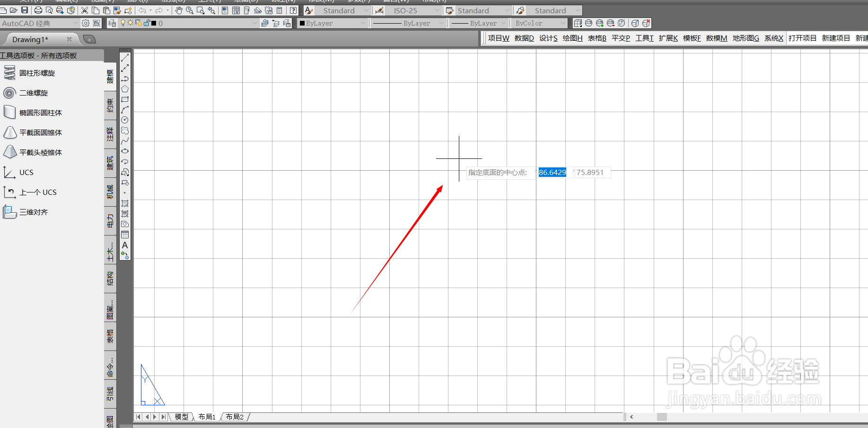Viewport: 868px width, 428px height.
Task: Open the 绘图H menu
Action: click(x=572, y=38)
